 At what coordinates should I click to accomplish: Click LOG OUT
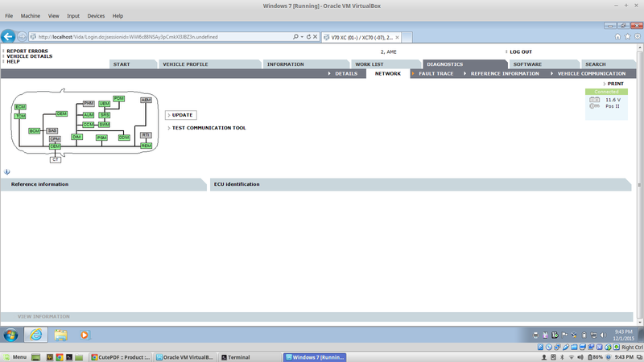pyautogui.click(x=521, y=52)
